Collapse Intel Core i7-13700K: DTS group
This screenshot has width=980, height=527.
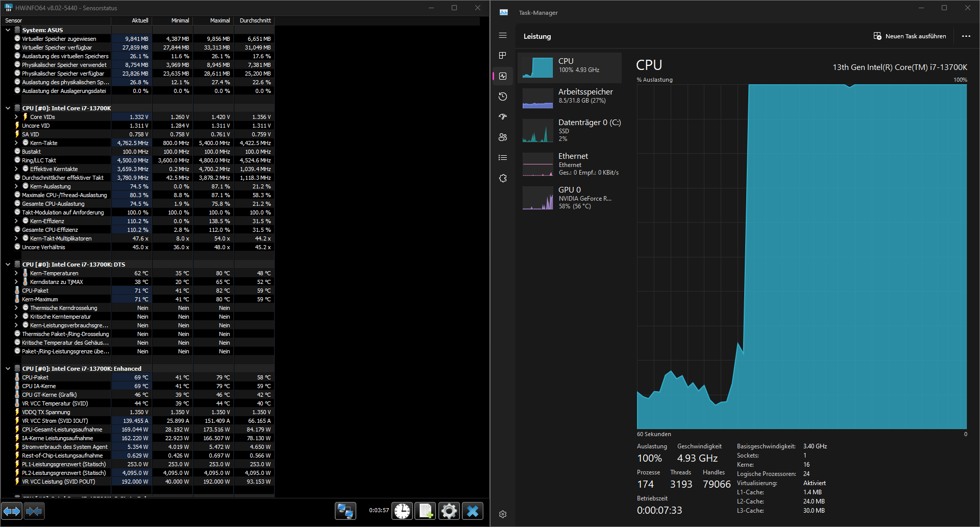[x=8, y=265]
